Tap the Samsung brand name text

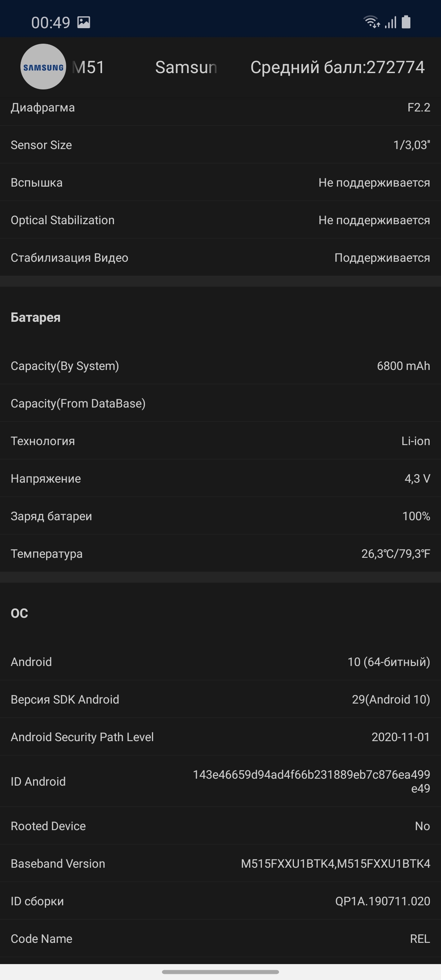pos(186,67)
